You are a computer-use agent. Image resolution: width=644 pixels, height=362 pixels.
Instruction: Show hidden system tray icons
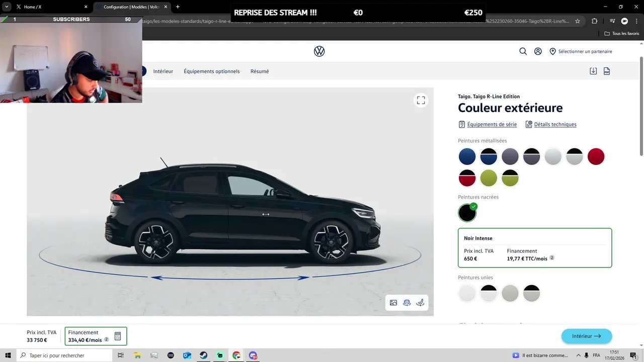coord(578,355)
